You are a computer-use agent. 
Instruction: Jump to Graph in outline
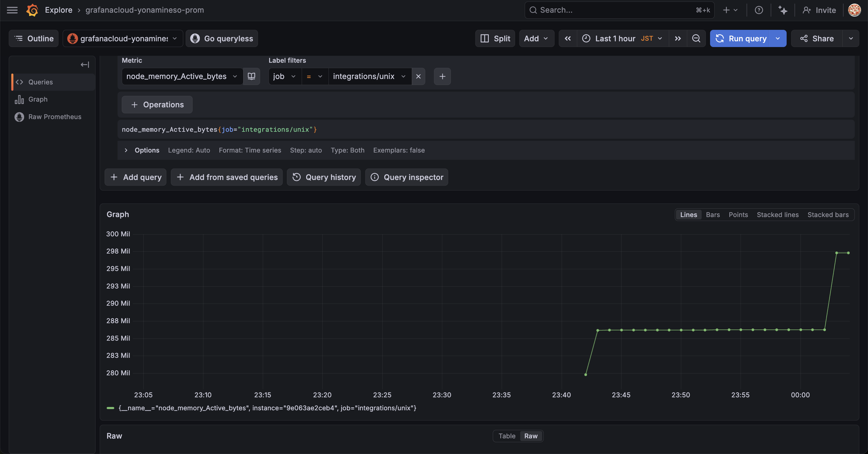38,99
